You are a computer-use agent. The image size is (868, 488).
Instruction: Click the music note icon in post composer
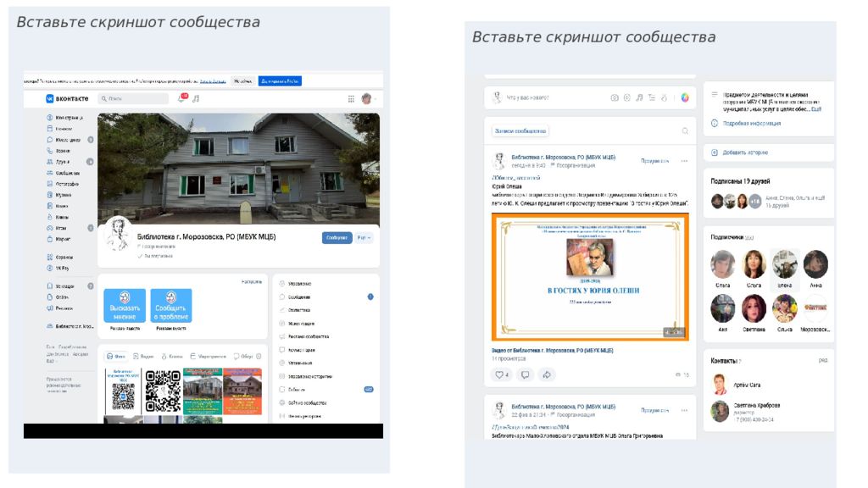point(639,97)
